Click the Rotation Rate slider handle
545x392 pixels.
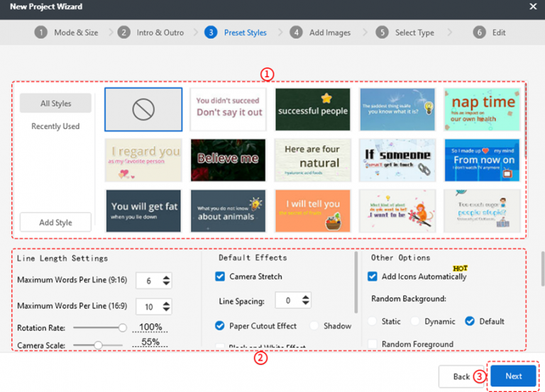(x=123, y=327)
